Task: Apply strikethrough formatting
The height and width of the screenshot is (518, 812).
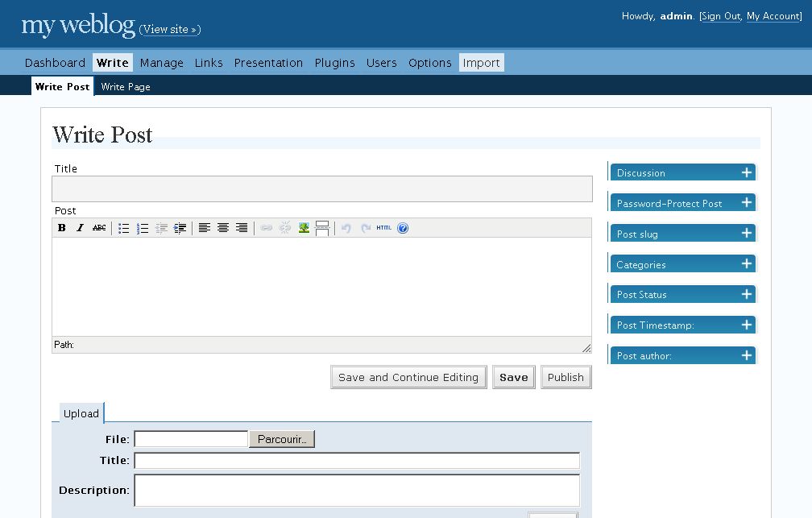Action: (x=98, y=227)
